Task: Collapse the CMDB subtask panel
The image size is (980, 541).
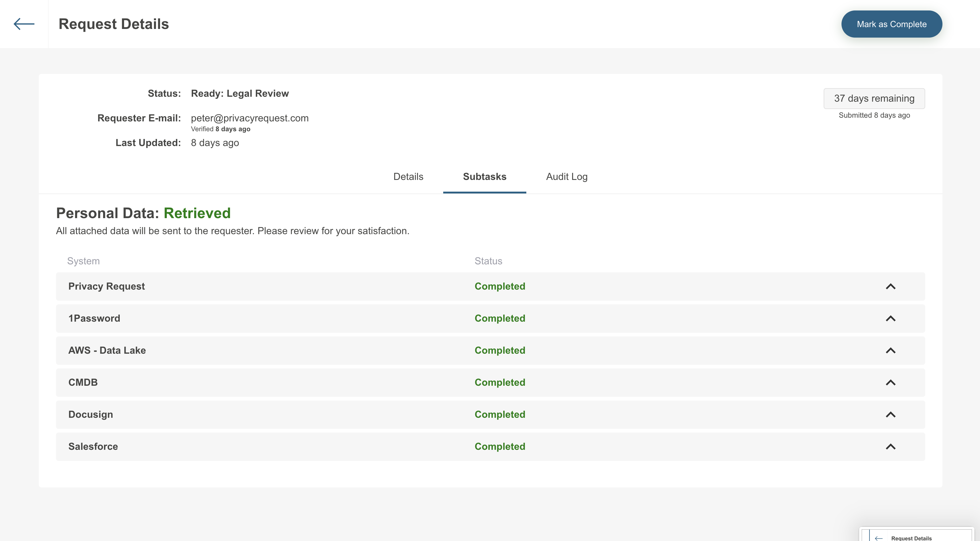Action: (x=891, y=382)
